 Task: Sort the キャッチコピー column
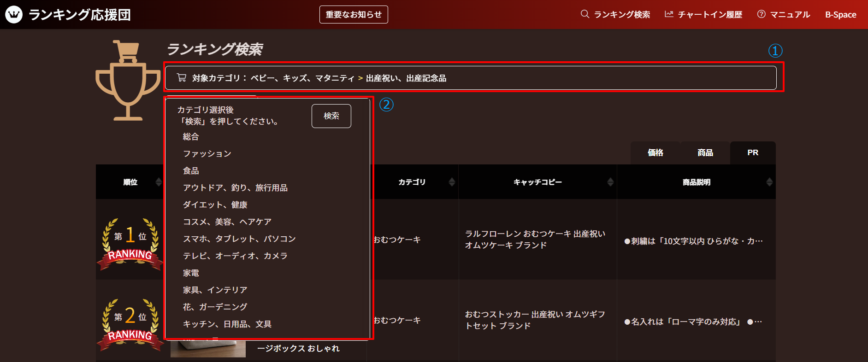(610, 182)
